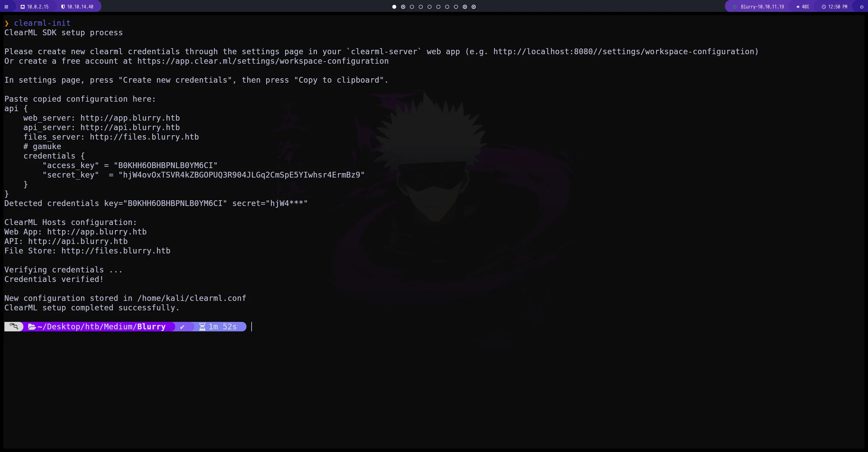Click the 12:50 PM time display

(x=837, y=7)
